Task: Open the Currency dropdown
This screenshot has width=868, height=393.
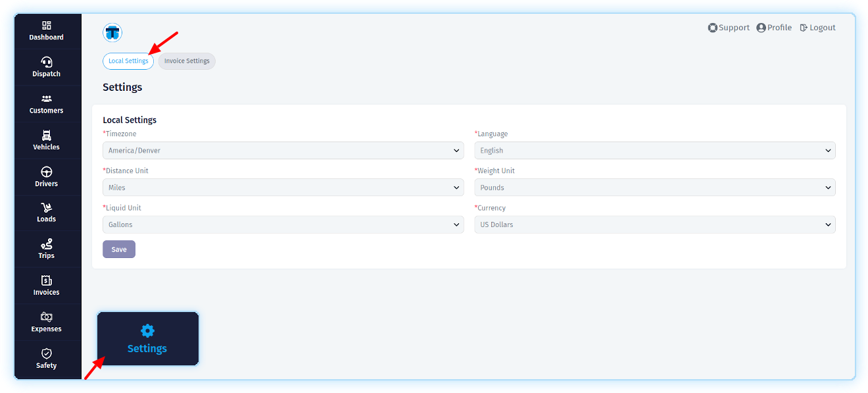Action: (x=654, y=224)
